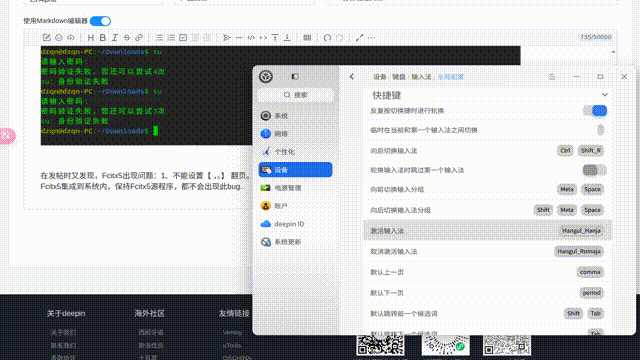The image size is (640, 360).
Task: Click insert-line-before icon in editor toolbar
Action: click(275, 38)
